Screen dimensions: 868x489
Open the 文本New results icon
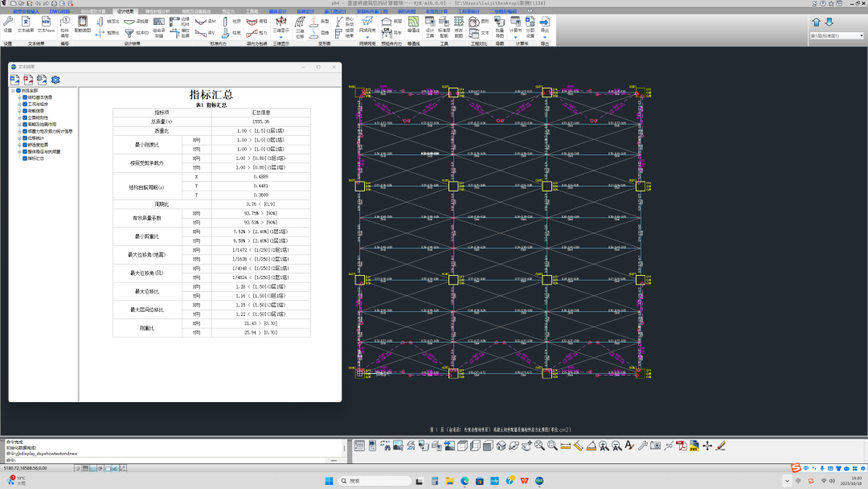(46, 25)
